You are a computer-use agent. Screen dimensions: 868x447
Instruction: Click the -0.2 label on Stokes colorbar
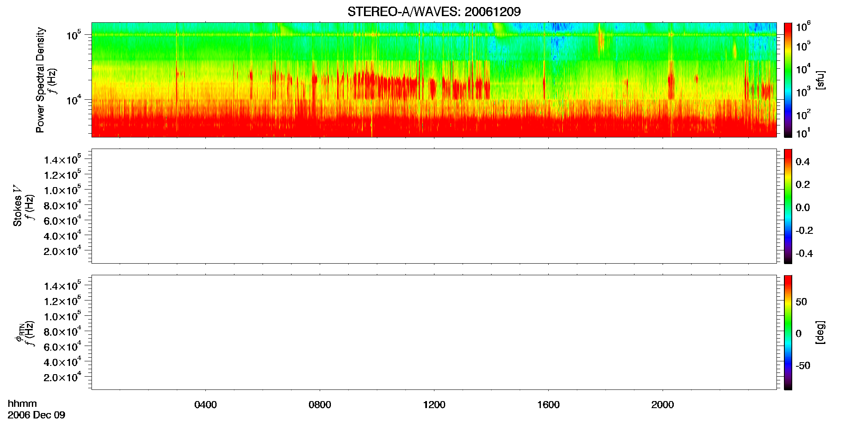pyautogui.click(x=804, y=231)
